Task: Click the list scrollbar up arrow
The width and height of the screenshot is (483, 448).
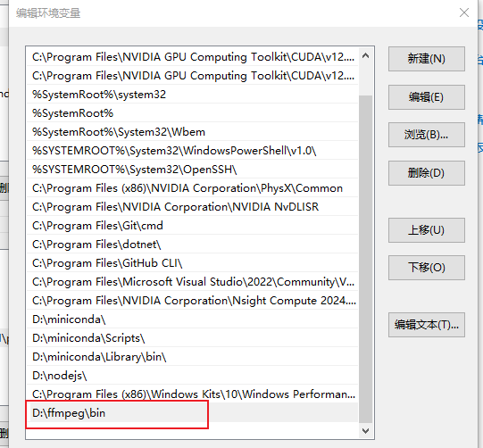Action: tap(366, 55)
